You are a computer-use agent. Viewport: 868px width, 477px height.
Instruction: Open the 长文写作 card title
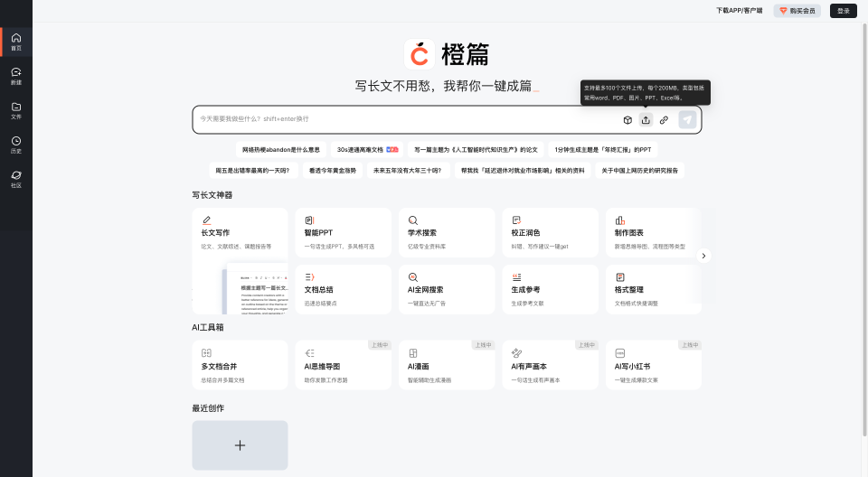click(x=215, y=233)
